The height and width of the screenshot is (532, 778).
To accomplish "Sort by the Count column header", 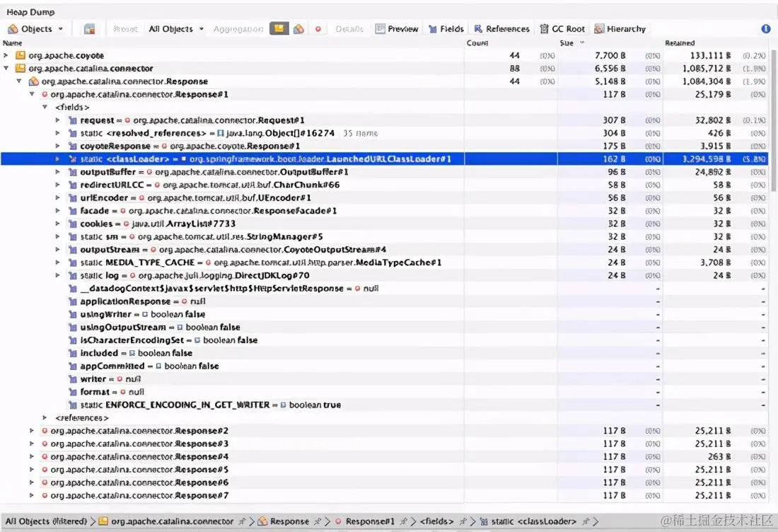I will pyautogui.click(x=477, y=43).
